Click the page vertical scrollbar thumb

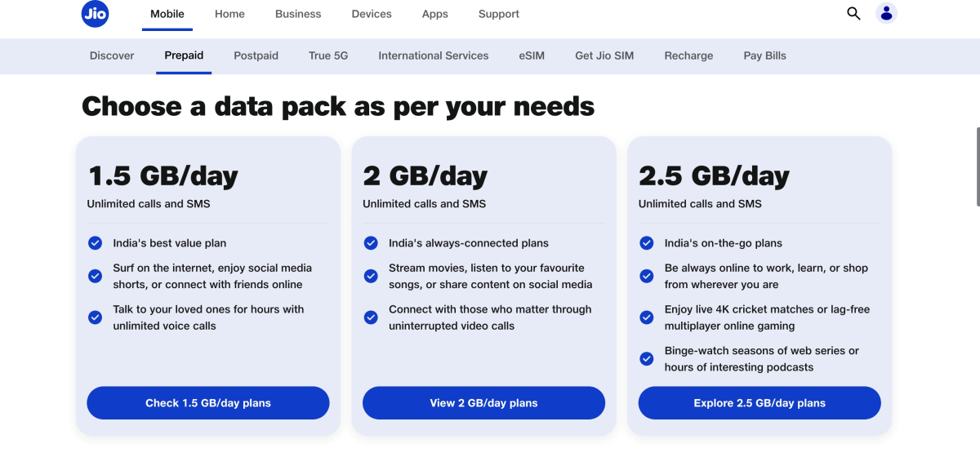tap(978, 166)
